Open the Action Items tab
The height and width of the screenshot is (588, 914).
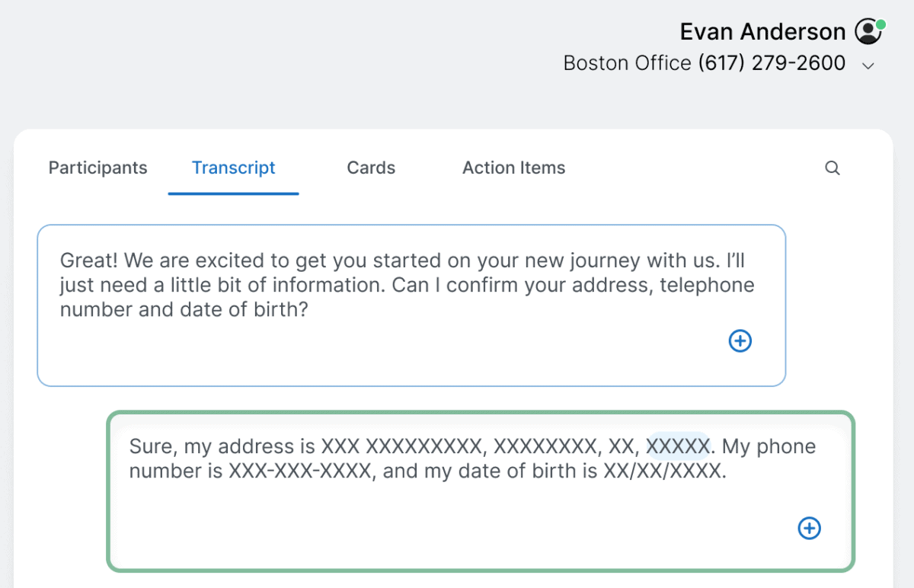(513, 168)
